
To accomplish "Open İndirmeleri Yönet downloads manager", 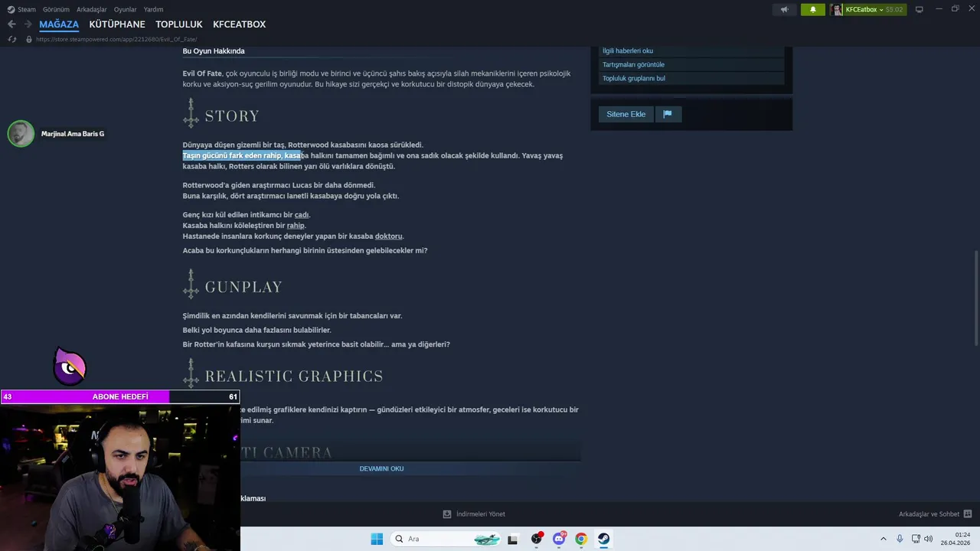I will 480,514.
